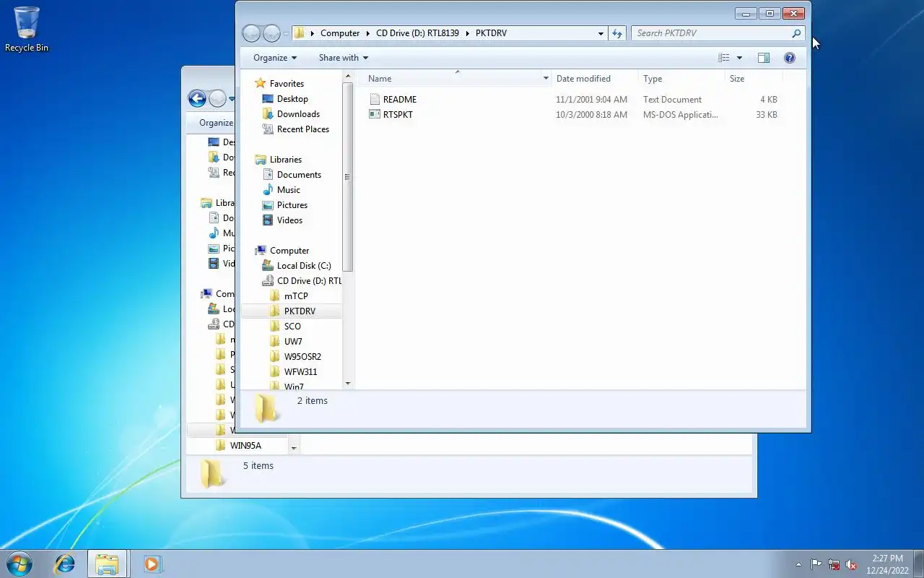Launch Internet Explorer from the taskbar
Image resolution: width=924 pixels, height=578 pixels.
coord(65,564)
